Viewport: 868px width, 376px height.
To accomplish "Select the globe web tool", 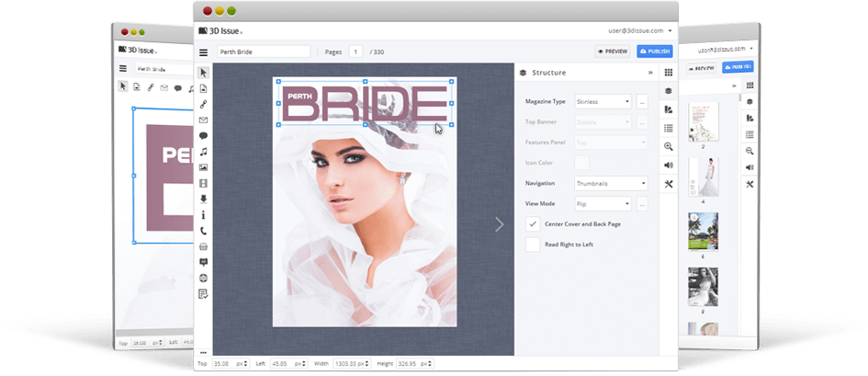I will click(x=204, y=278).
